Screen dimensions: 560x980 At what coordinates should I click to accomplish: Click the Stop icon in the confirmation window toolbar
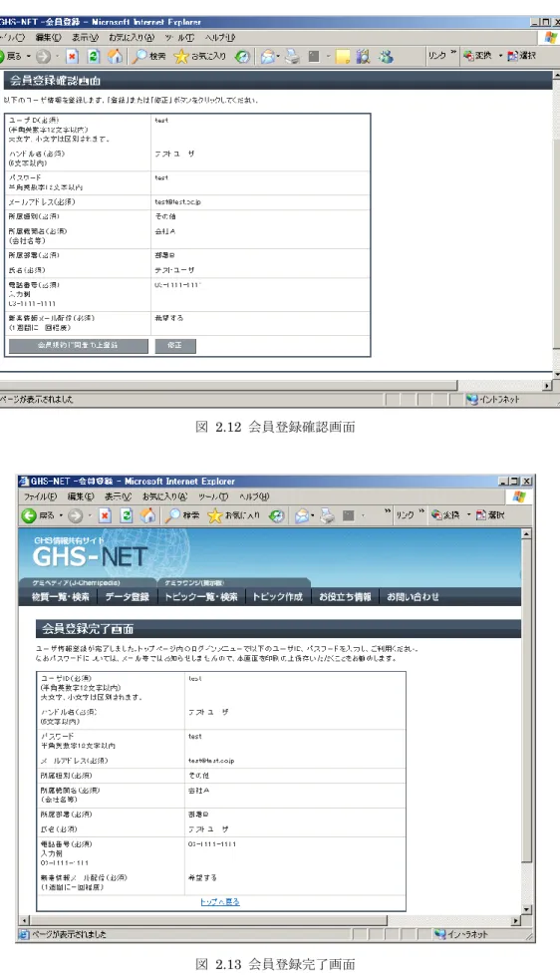72,56
